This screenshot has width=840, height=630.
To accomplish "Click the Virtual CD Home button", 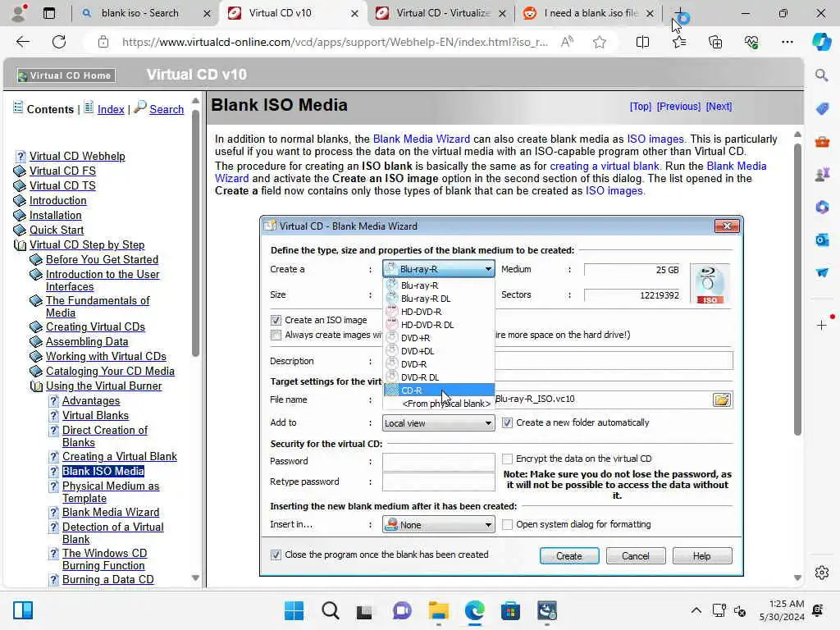I will [66, 75].
